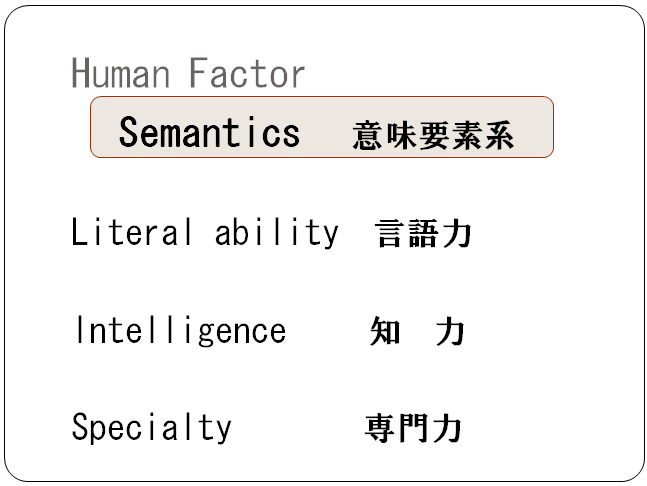Click the kanji "意" in the Semantics box

click(x=368, y=136)
